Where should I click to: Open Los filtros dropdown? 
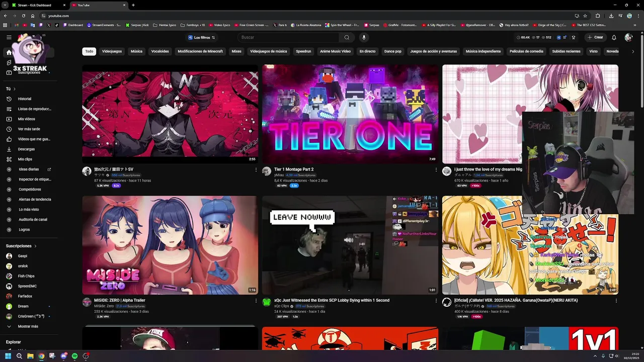(x=202, y=38)
